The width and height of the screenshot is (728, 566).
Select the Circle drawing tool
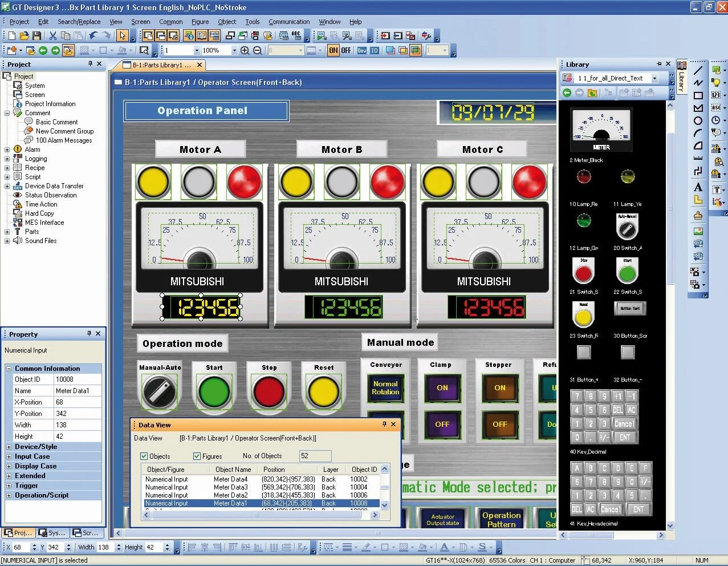click(x=698, y=120)
